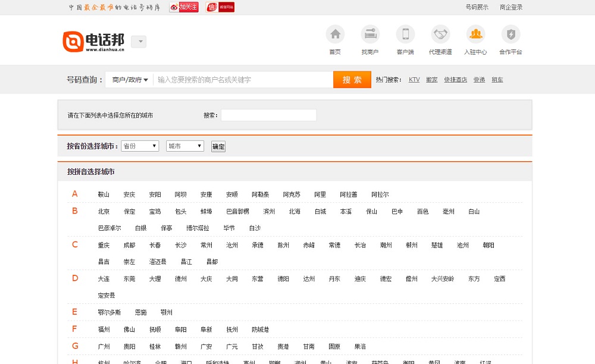The width and height of the screenshot is (595, 364).
Task: Select the city 毕节
Action: (x=229, y=228)
